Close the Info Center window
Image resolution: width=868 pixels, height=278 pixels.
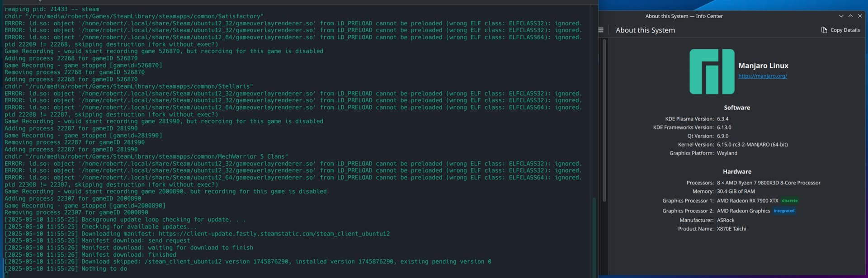tap(860, 16)
